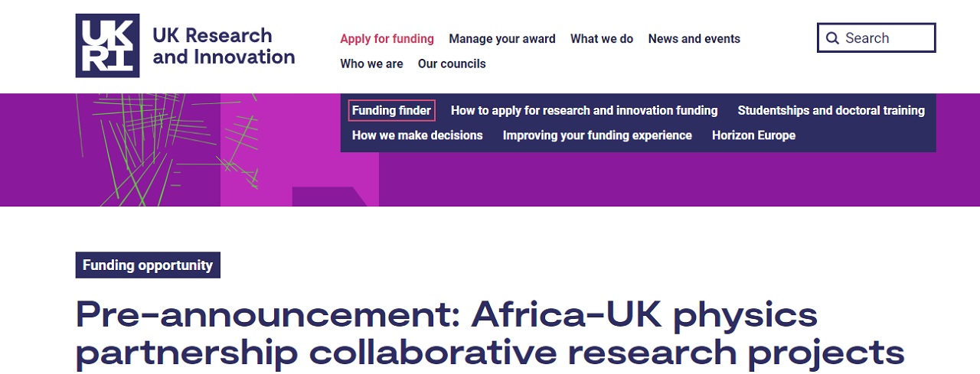Open the Our councils menu item
The height and width of the screenshot is (374, 980).
click(452, 64)
